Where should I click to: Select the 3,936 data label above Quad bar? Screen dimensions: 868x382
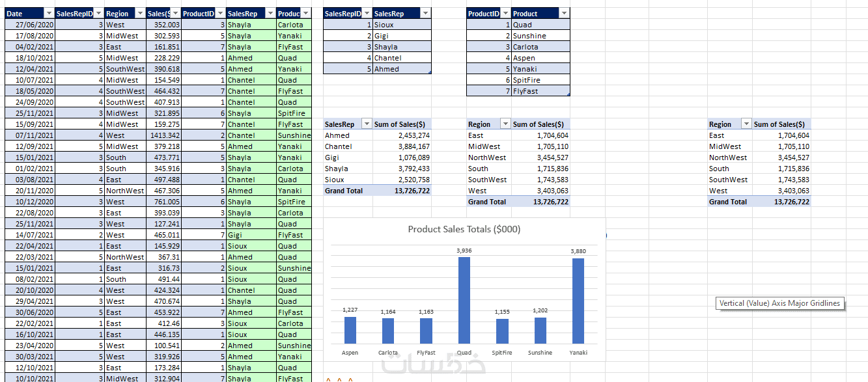point(464,250)
